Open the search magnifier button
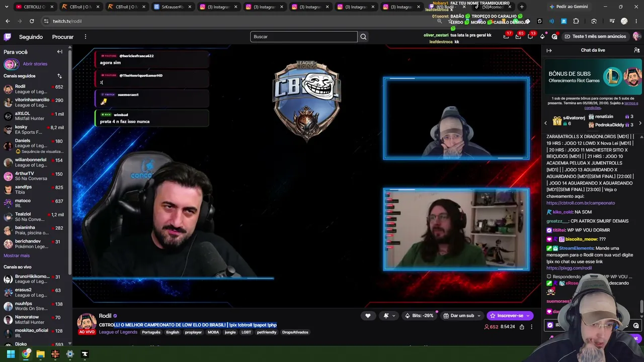 click(x=363, y=37)
